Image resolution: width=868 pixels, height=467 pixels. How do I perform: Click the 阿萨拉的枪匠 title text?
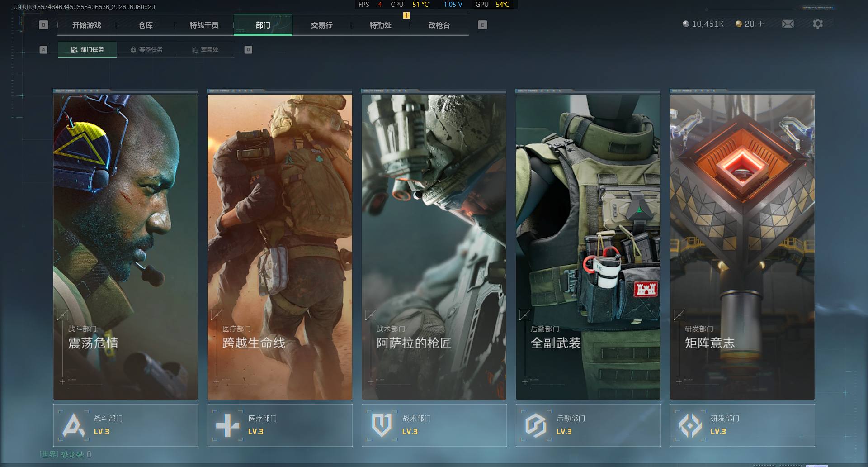click(x=414, y=343)
